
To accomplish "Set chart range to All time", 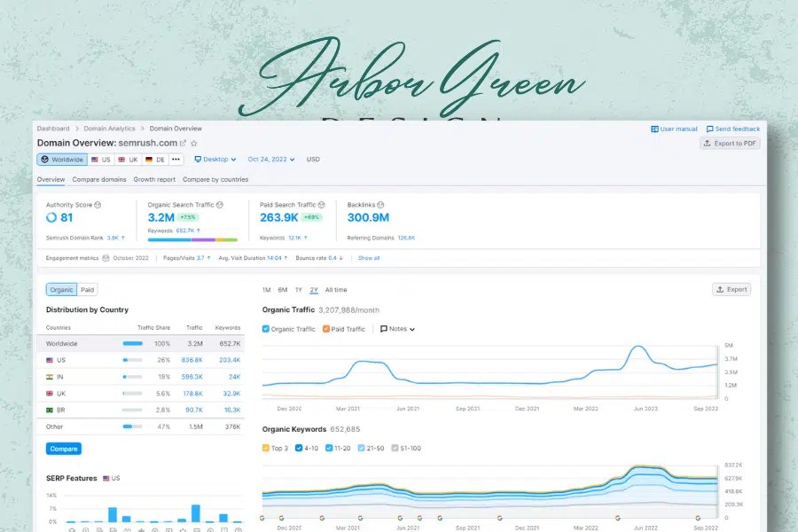I will click(336, 290).
